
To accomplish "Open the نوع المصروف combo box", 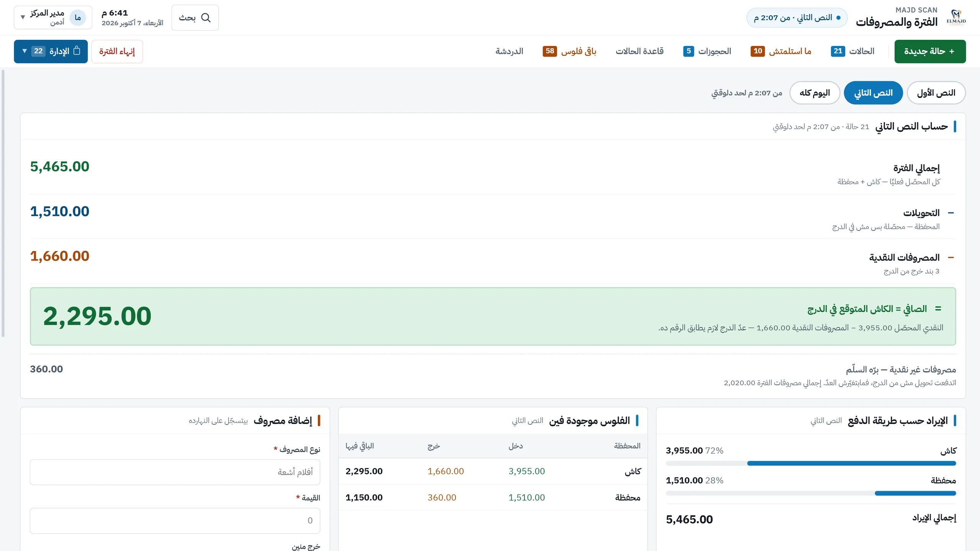I will 175,472.
